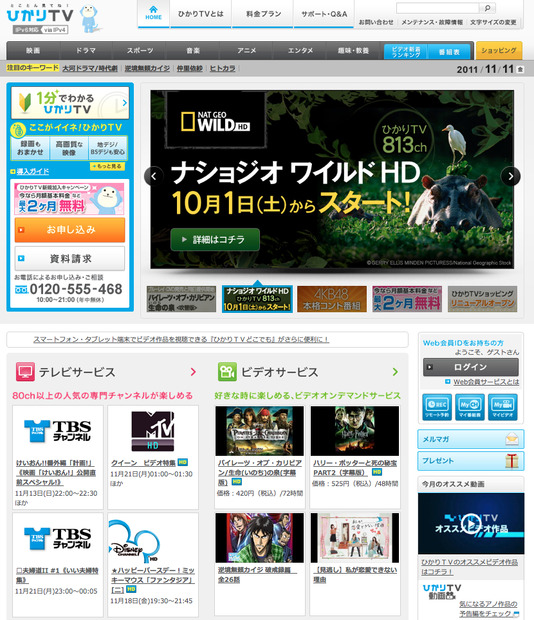Expand ビデオサービス green chevron
Screen dimensions: 534x620
click(395, 372)
